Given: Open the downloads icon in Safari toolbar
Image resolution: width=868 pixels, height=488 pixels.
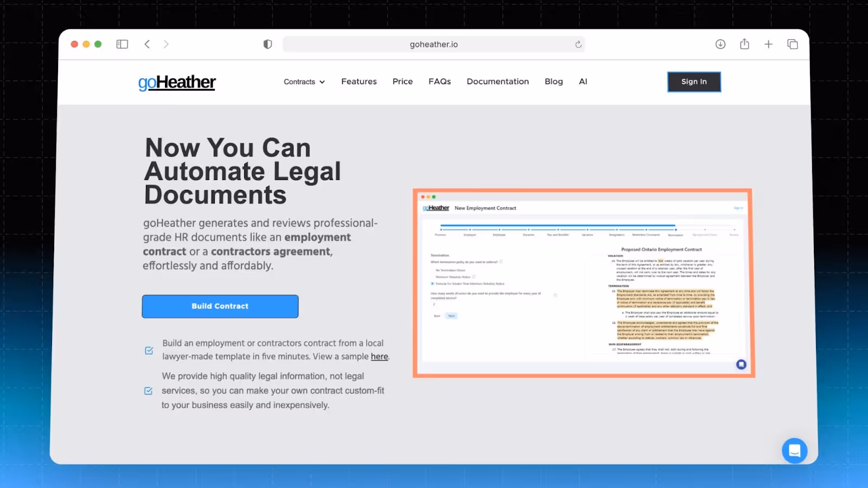Looking at the screenshot, I should [x=720, y=44].
